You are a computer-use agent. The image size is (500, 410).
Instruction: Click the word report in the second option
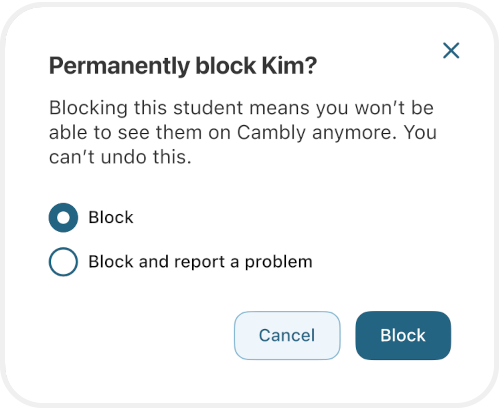click(199, 262)
